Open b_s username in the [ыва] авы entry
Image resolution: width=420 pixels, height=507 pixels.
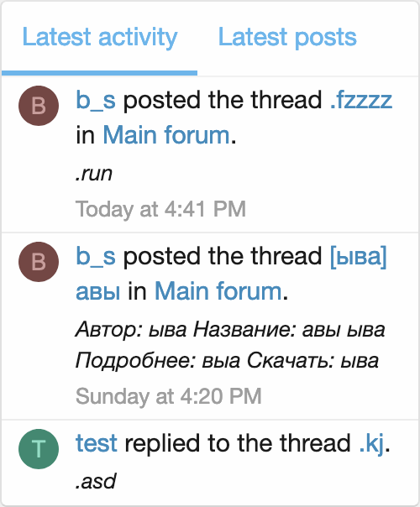coord(96,256)
